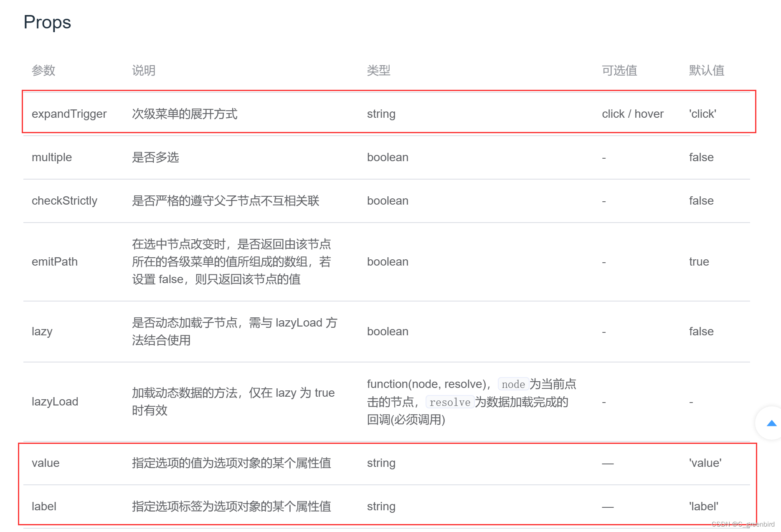781x532 pixels.
Task: Click the description 指定选项标签为选项对象的某个属性值
Action: [x=231, y=507]
